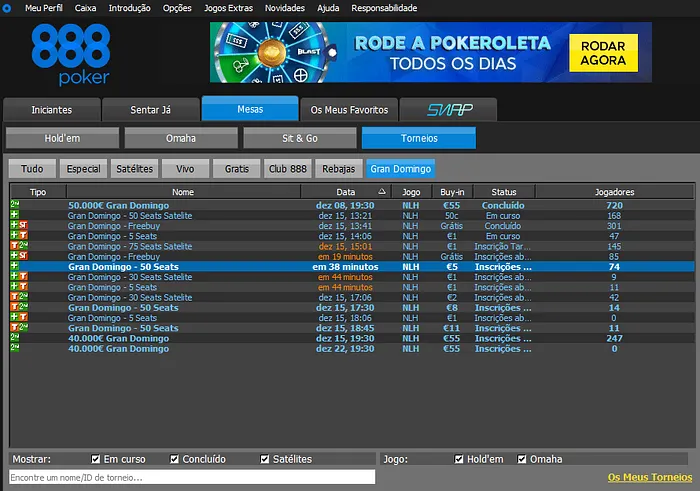This screenshot has height=491, width=700.
Task: Select the Omaha game type tab
Action: 181,138
